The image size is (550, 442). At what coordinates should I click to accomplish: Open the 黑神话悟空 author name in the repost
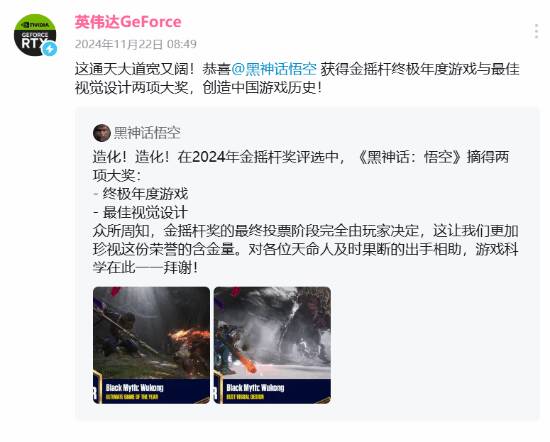coord(147,133)
